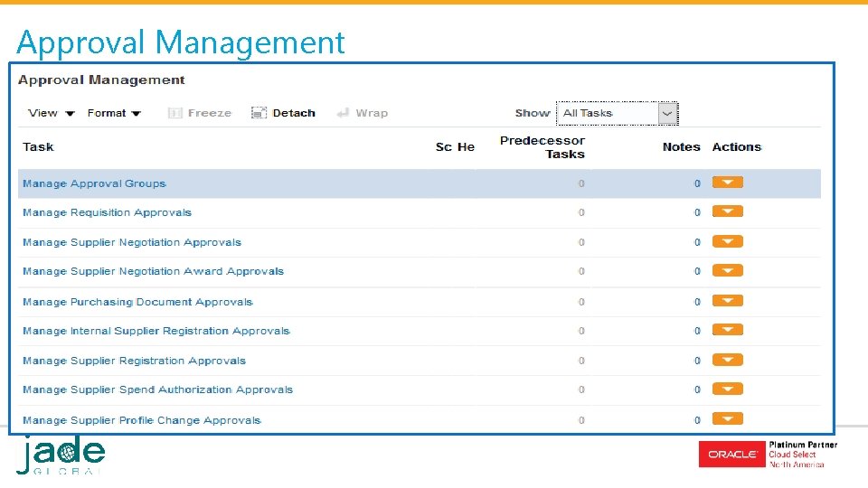Screen dimensions: 868x488
Task: Click the Oracle logo
Action: (x=732, y=455)
